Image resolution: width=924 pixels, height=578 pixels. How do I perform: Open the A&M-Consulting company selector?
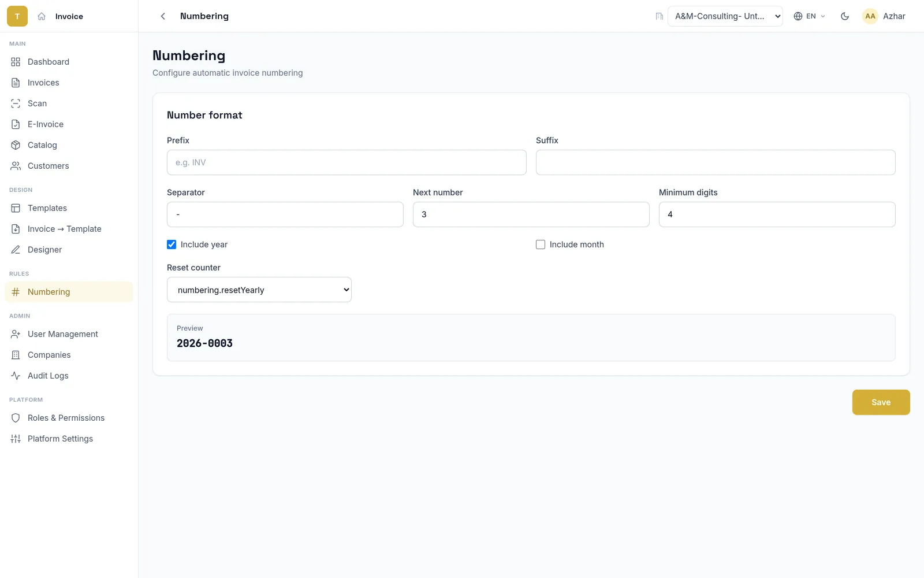coord(725,16)
